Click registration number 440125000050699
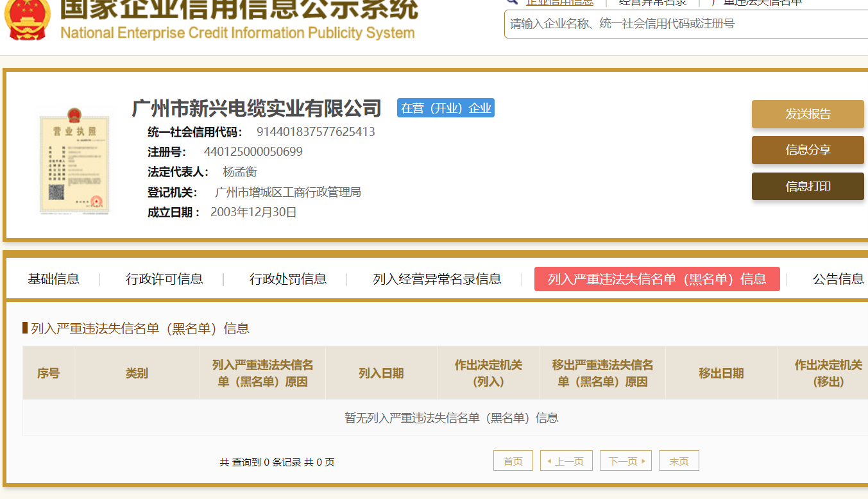 coord(253,152)
